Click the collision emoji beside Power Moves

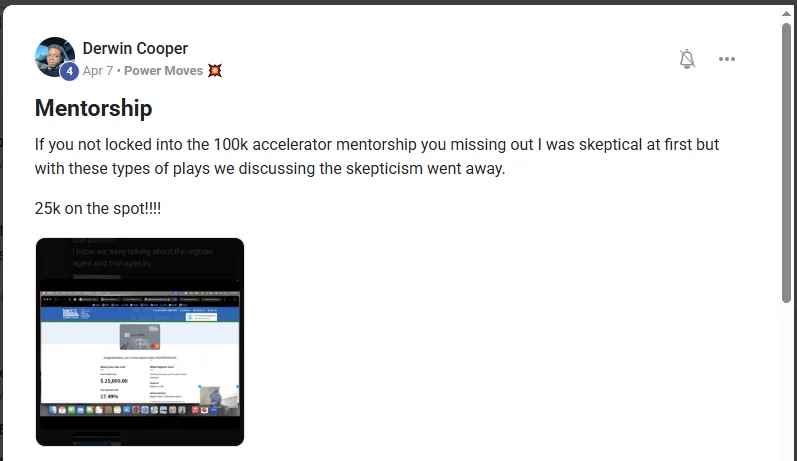[x=215, y=71]
